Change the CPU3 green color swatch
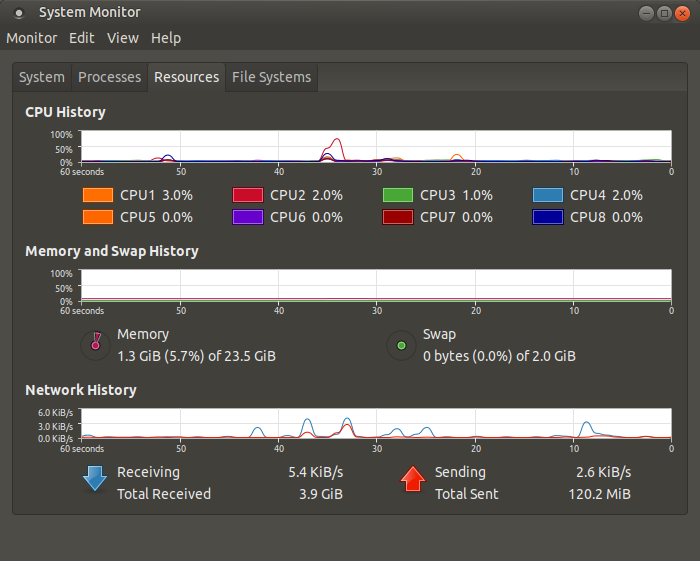 pos(397,196)
